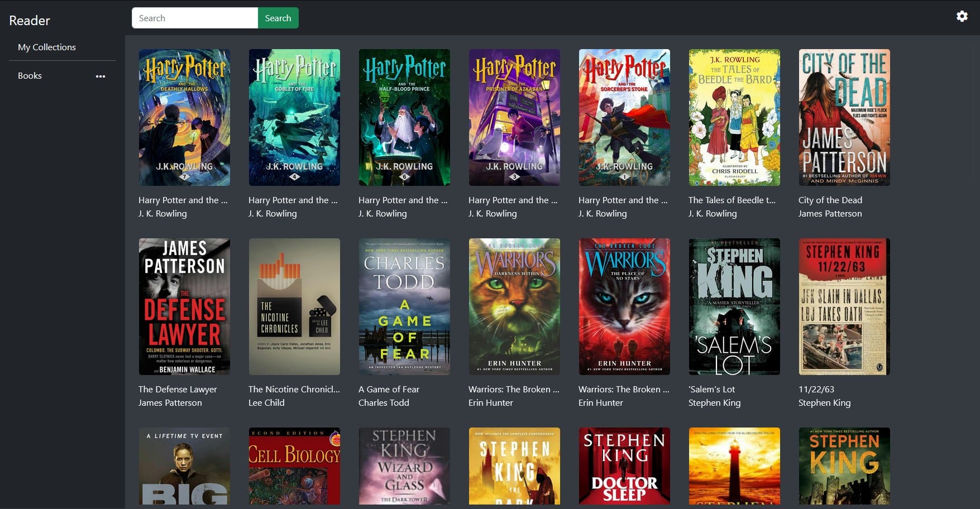The image size is (980, 509).
Task: Open the red lighthouse book cover
Action: coord(734,466)
